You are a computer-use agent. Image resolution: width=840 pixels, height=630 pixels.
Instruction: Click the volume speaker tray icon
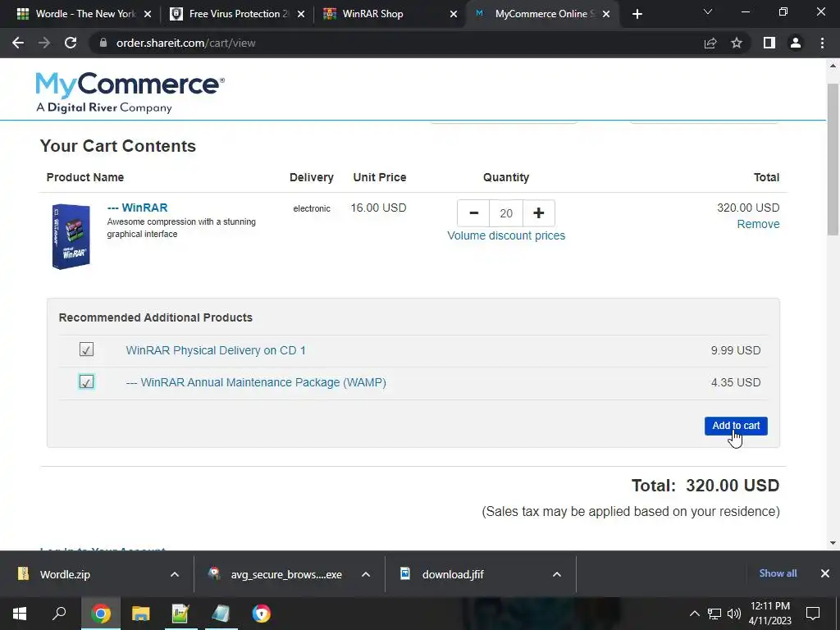click(734, 614)
